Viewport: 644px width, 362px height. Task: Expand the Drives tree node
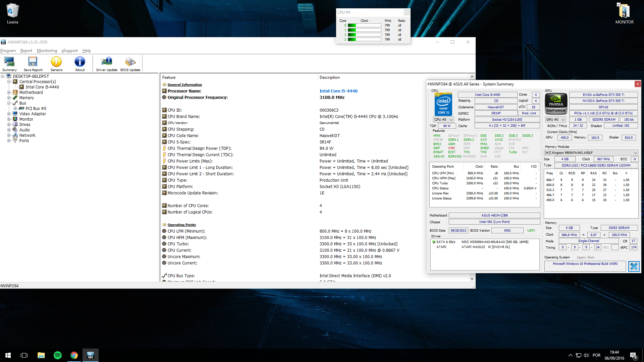[x=9, y=125]
